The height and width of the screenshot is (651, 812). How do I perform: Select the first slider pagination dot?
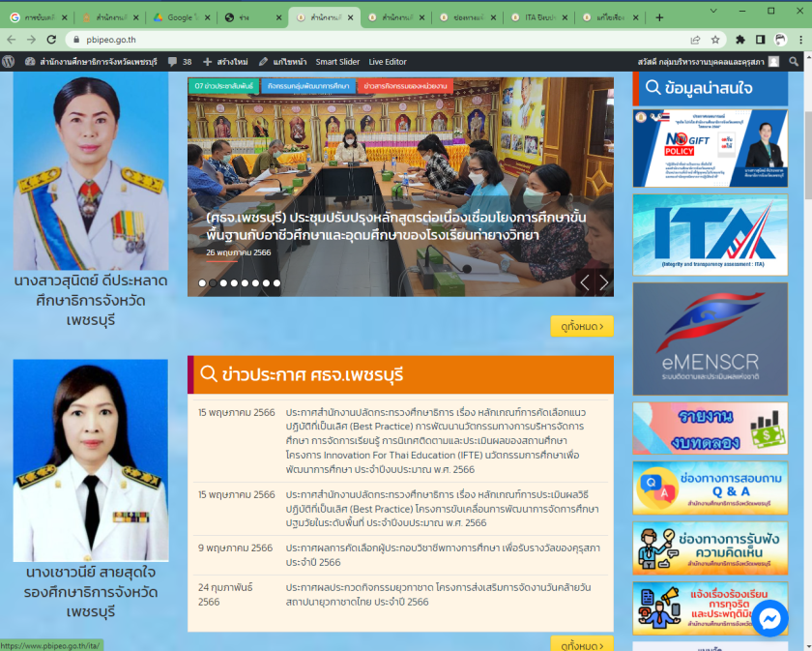[x=203, y=283]
